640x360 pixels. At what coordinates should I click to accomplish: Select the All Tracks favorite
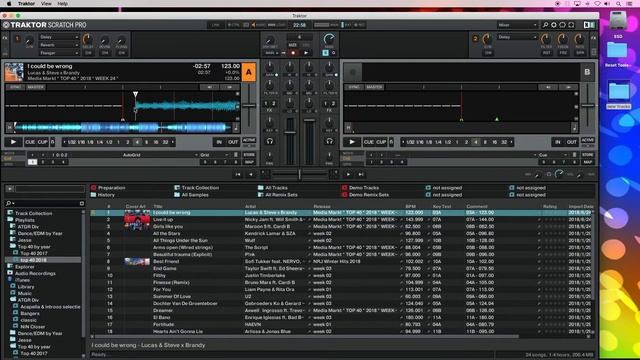click(x=273, y=188)
